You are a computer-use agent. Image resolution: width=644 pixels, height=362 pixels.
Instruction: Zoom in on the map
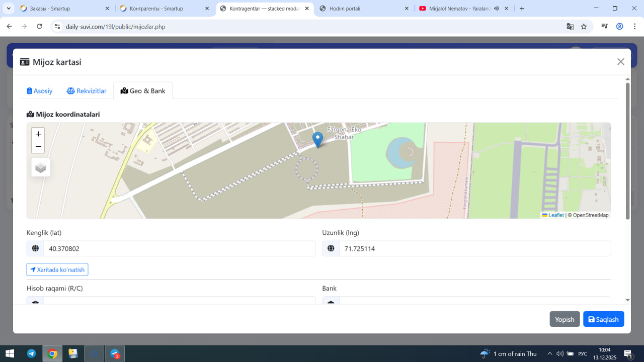[38, 134]
